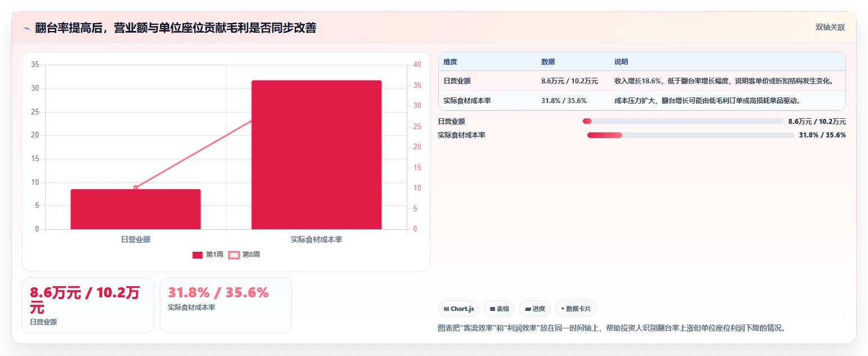This screenshot has height=356, width=868.
Task: Click the 31.8% / 35.6% value beside the progress bar
Action: click(x=822, y=135)
